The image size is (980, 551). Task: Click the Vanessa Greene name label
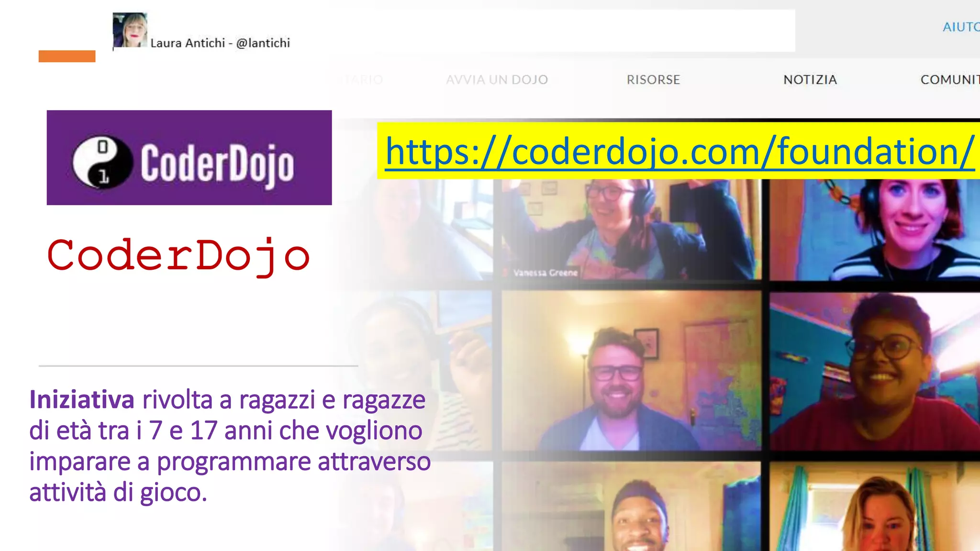[x=545, y=273]
